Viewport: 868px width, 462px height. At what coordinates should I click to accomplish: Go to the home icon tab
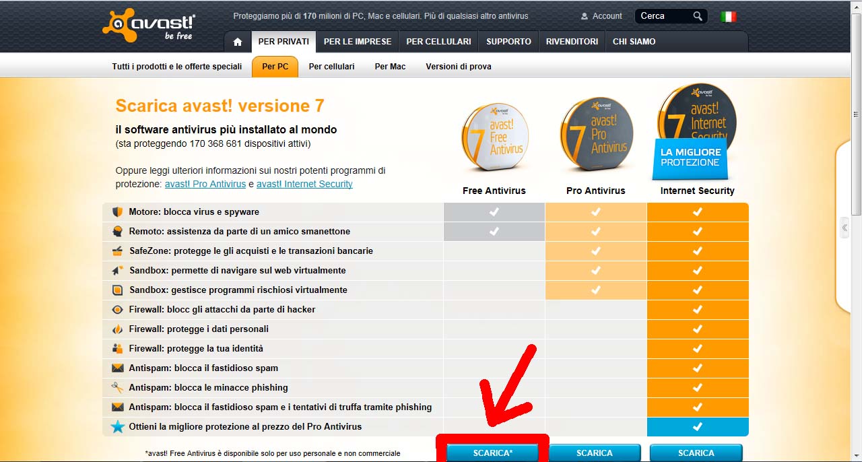237,42
